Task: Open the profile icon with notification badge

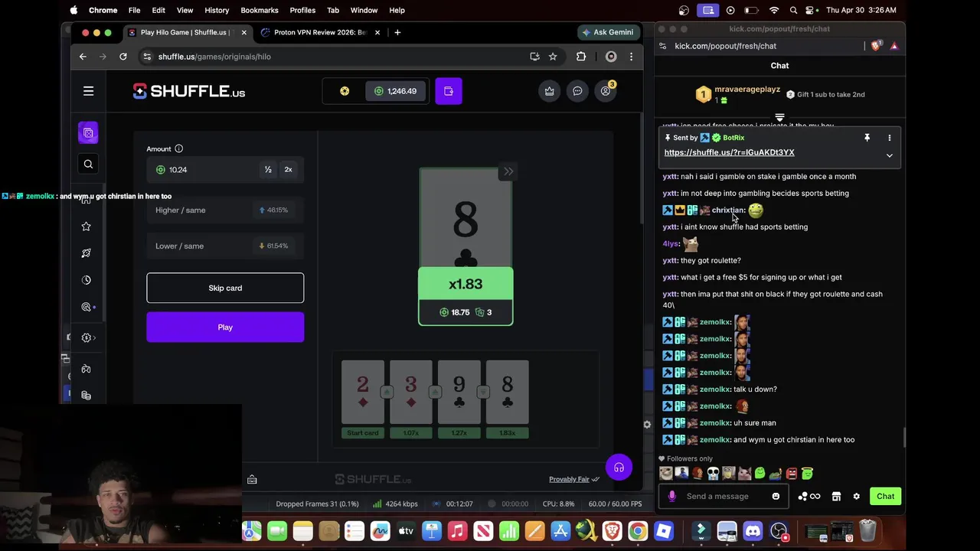Action: [606, 91]
